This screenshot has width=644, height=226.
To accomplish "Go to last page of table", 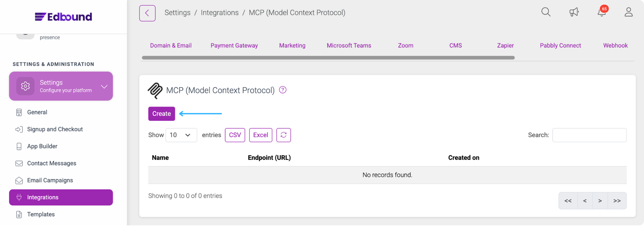I will (x=617, y=201).
